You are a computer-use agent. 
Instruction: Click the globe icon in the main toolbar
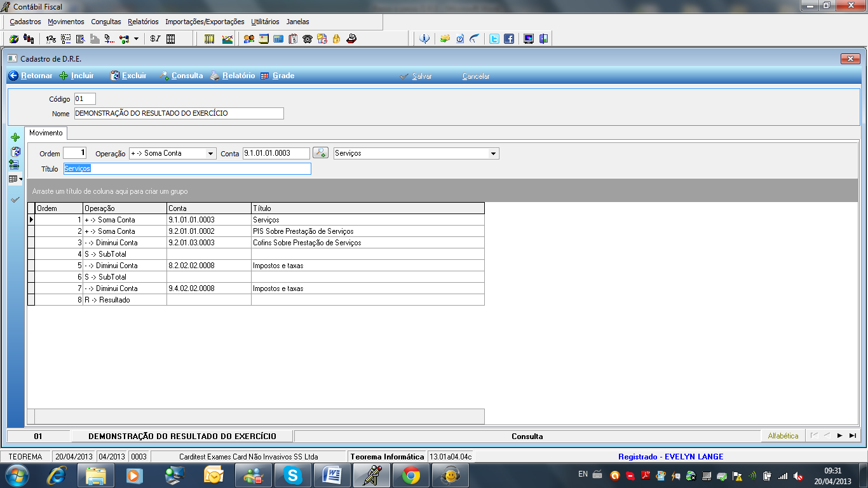(x=14, y=39)
